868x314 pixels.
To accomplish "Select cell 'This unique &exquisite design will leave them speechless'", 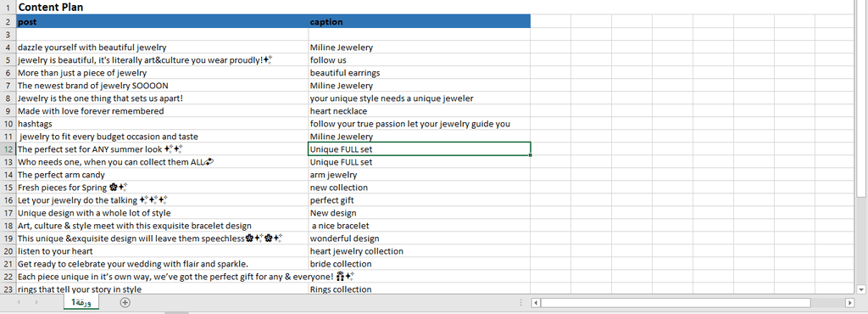I will tap(162, 238).
